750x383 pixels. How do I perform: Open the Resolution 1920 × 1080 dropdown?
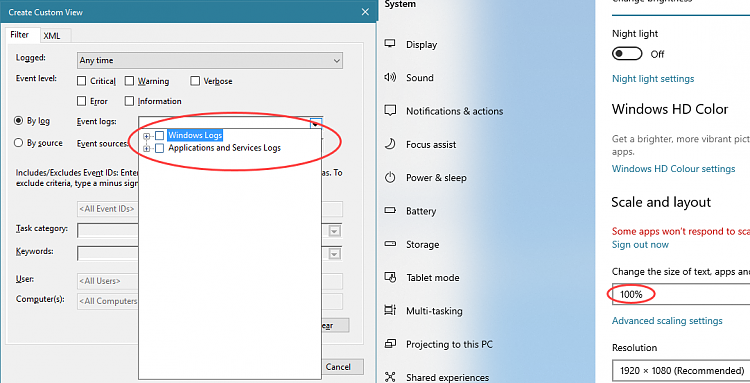click(x=681, y=371)
